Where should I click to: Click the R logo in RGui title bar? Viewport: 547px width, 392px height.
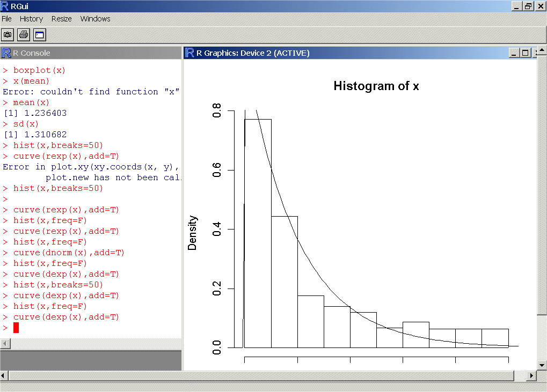pos(5,6)
